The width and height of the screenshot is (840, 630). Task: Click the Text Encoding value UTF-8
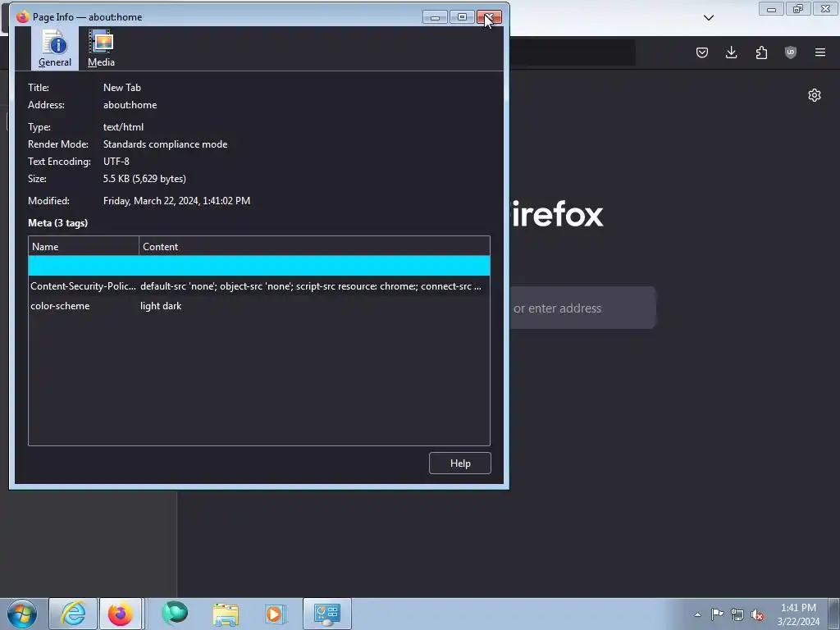coord(116,162)
